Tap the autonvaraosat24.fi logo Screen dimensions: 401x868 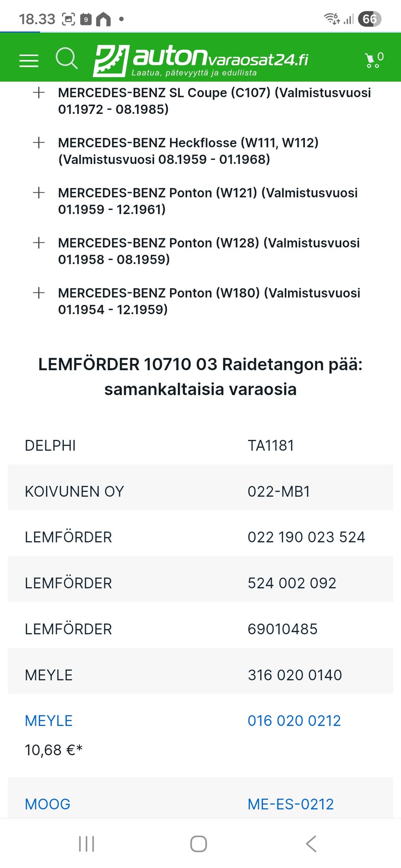(x=200, y=61)
